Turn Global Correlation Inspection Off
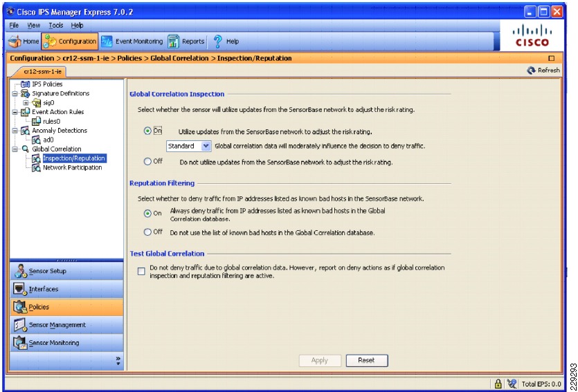Image resolution: width=578 pixels, height=392 pixels. click(147, 161)
